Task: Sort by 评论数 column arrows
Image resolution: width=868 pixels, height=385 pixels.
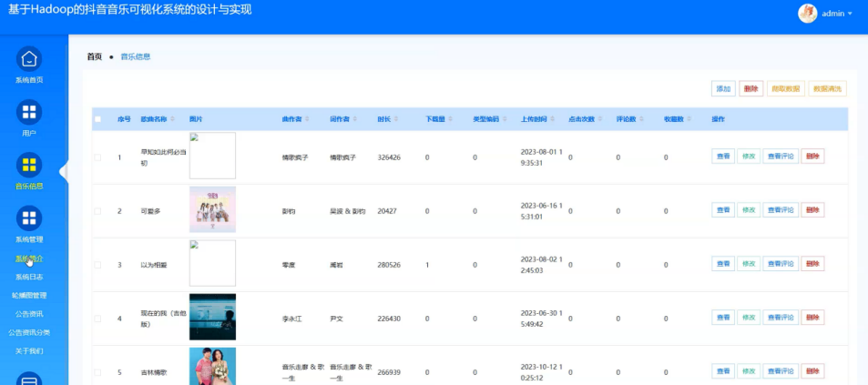Action: (641, 119)
